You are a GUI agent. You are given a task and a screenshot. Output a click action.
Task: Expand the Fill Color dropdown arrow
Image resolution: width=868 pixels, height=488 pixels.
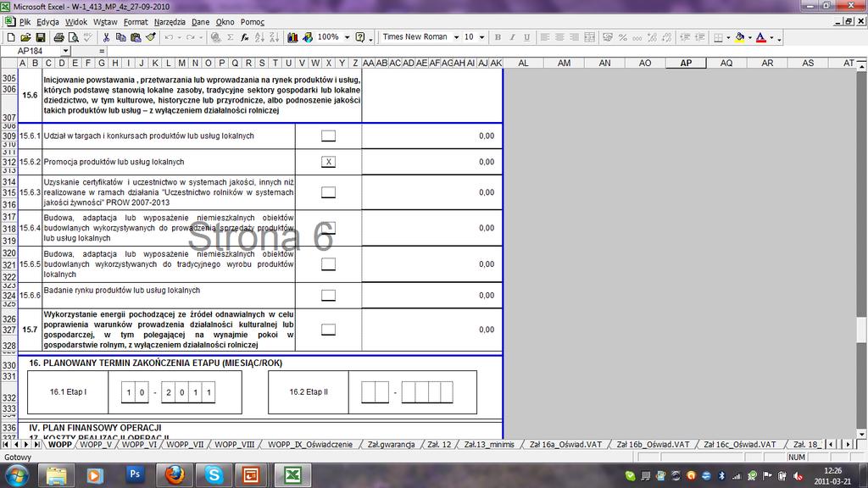(750, 37)
